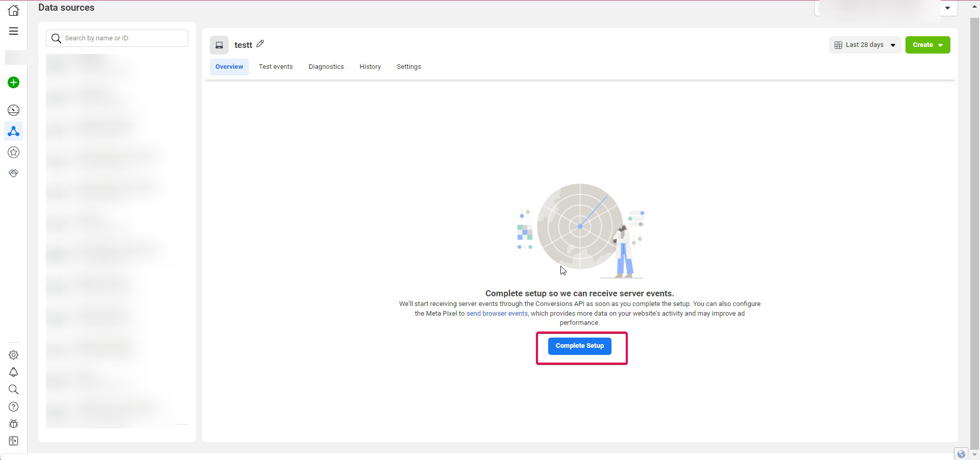Expand the green Create dropdown
The height and width of the screenshot is (460, 980).
tap(927, 45)
